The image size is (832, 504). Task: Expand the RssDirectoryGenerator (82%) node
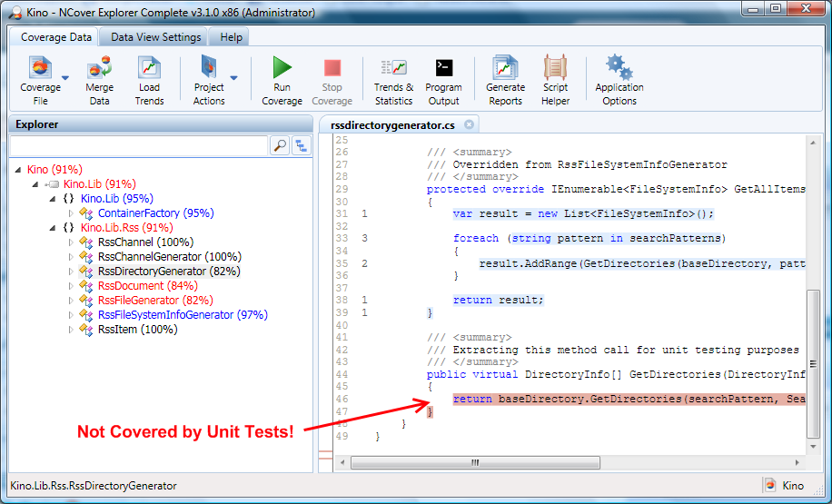click(71, 272)
